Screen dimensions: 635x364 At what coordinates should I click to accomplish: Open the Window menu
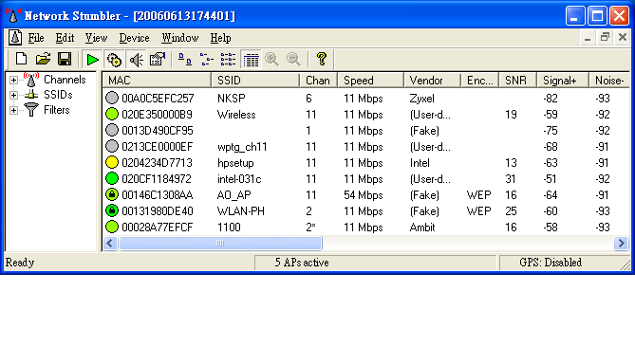coord(179,38)
